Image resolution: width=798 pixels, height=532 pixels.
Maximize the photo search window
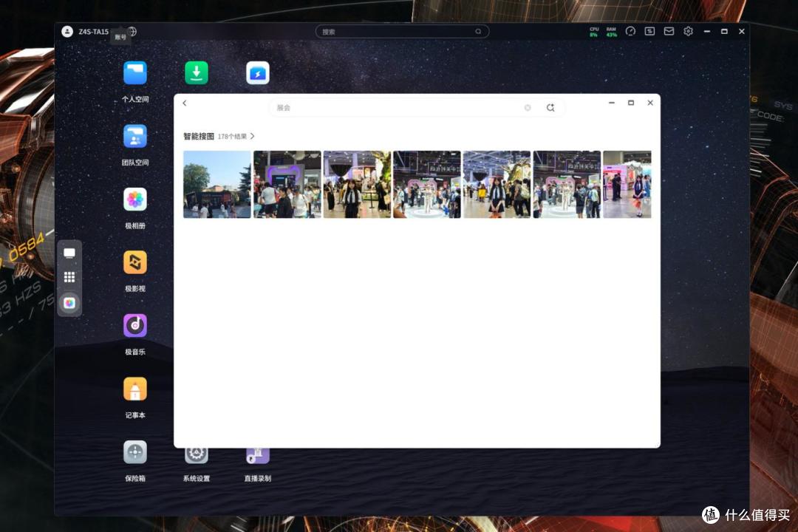coord(631,103)
